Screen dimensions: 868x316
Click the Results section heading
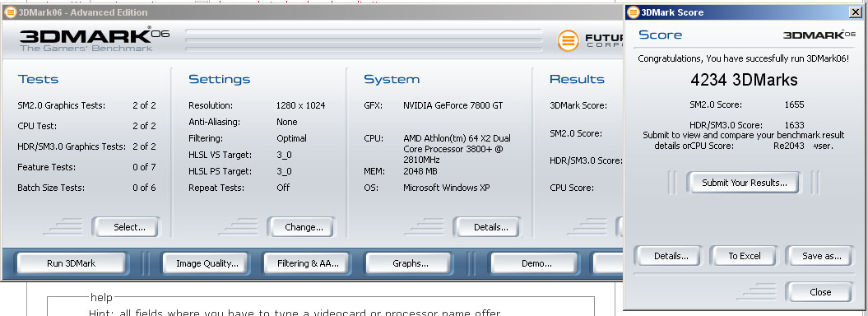tap(577, 79)
